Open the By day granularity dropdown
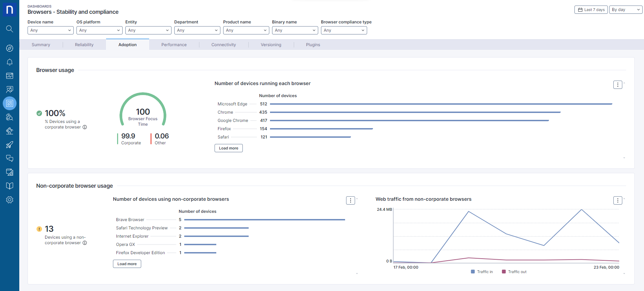The width and height of the screenshot is (644, 291). [x=626, y=10]
